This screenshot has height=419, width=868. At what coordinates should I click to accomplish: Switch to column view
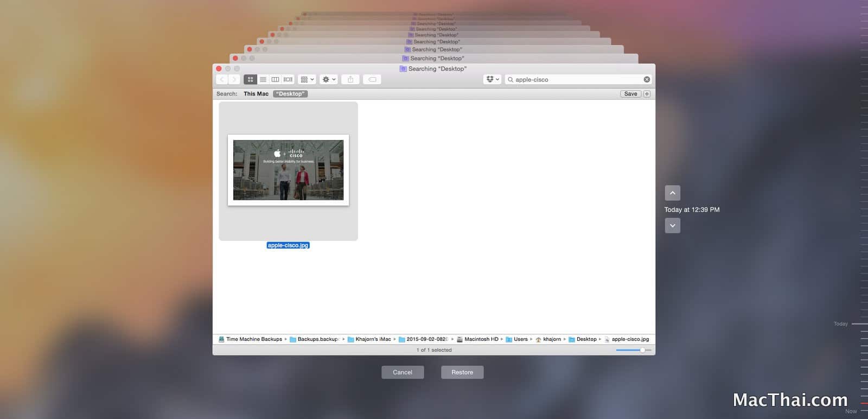(x=276, y=79)
